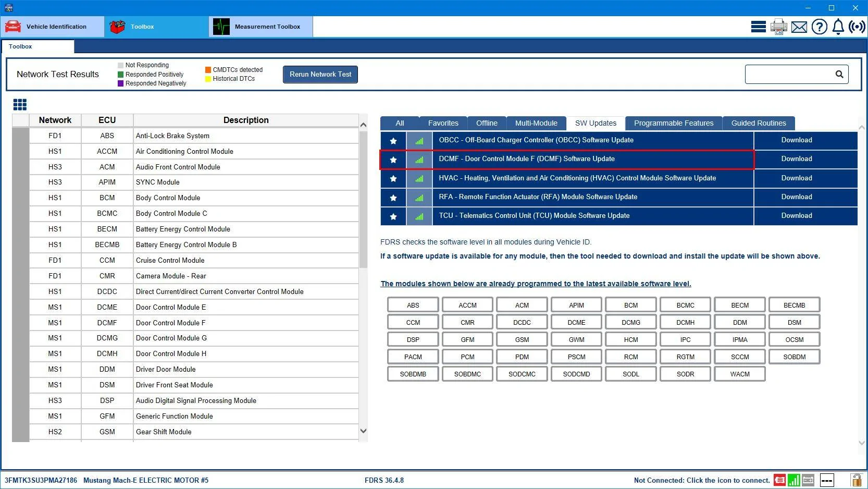Click the search magnifier icon
The height and width of the screenshot is (489, 868).
point(839,75)
